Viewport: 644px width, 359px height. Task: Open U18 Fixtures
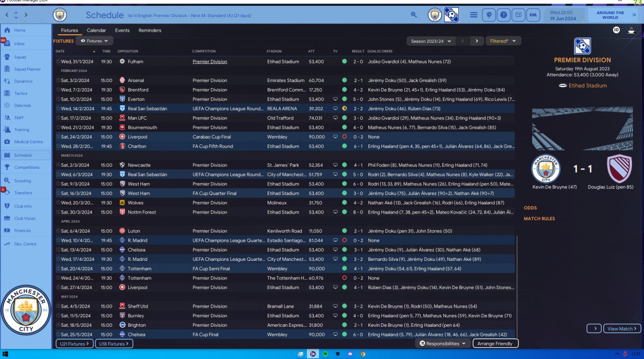click(x=114, y=344)
